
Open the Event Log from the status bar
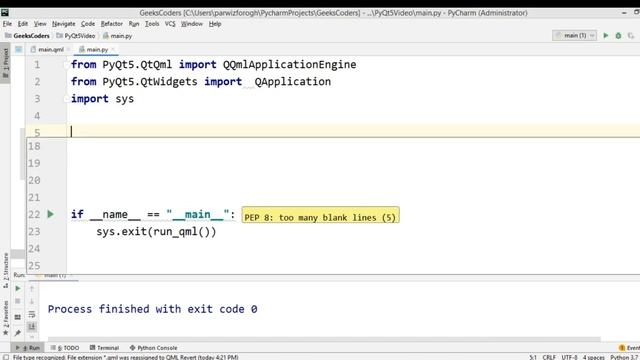629,348
